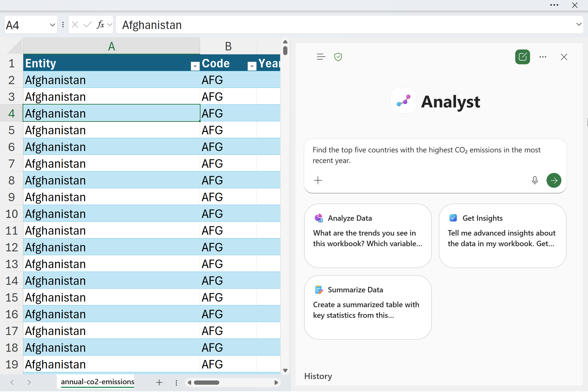Choose the Analyze Data suggestion card
The width and height of the screenshot is (588, 392).
[x=367, y=236]
